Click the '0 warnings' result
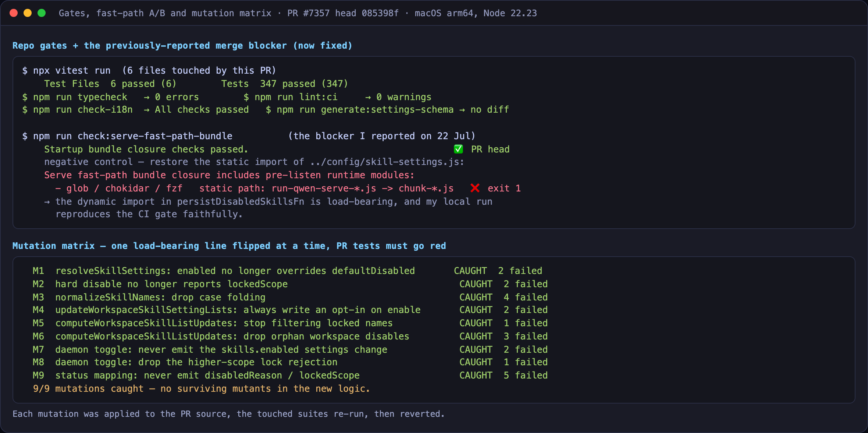This screenshot has width=868, height=433. click(x=404, y=97)
